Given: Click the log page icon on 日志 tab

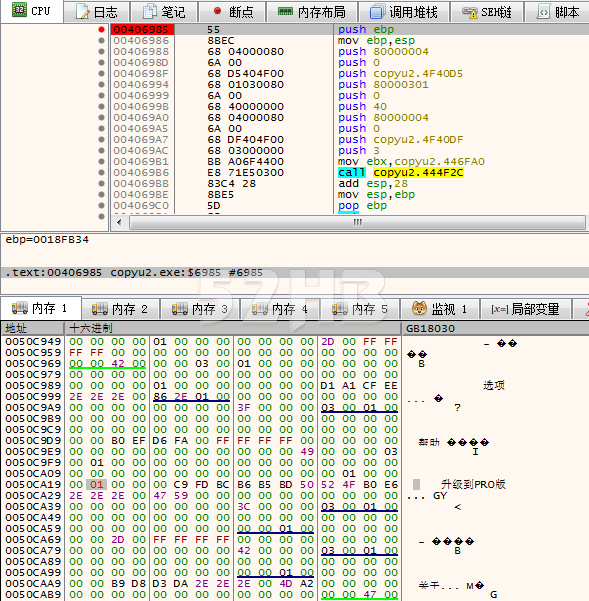Looking at the screenshot, I should [x=82, y=12].
